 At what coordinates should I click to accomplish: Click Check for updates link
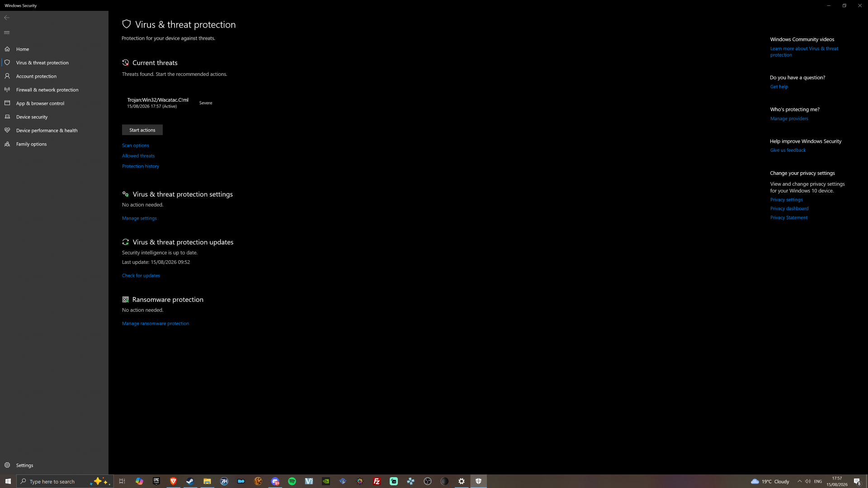141,275
